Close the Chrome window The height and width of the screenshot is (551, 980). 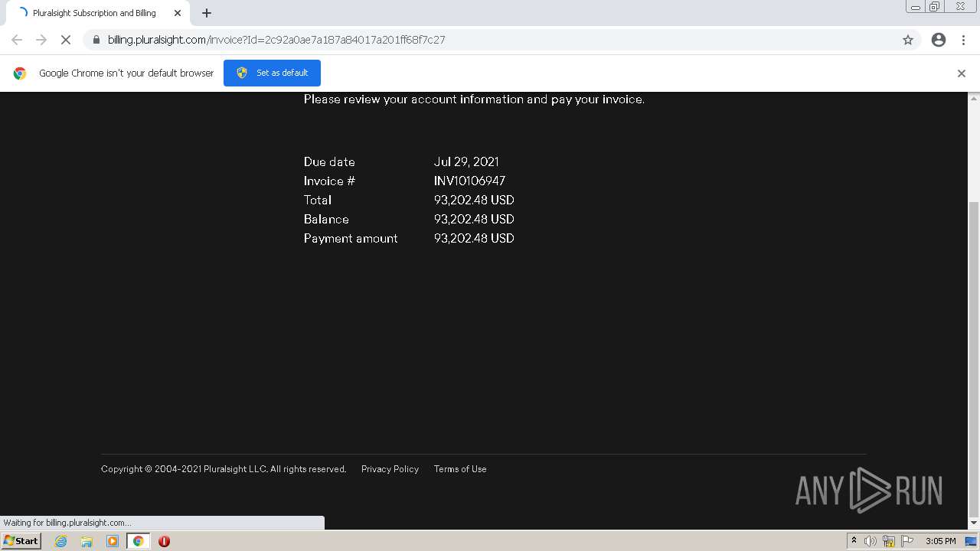coord(961,7)
